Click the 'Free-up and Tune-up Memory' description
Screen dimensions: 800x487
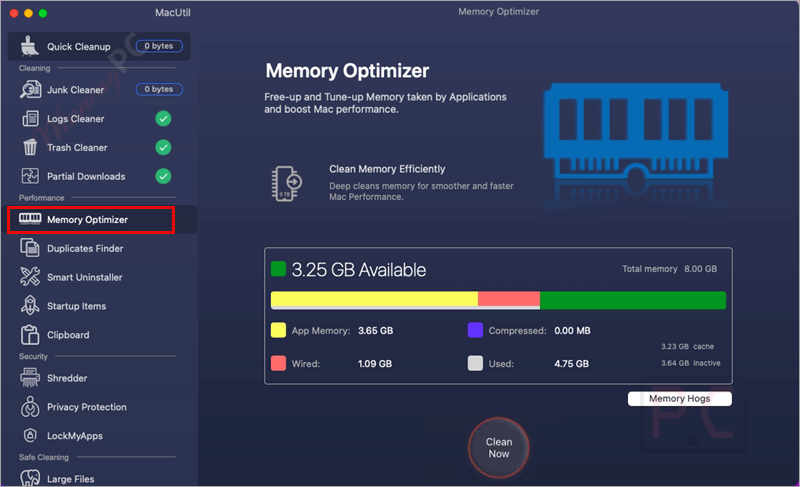click(385, 103)
